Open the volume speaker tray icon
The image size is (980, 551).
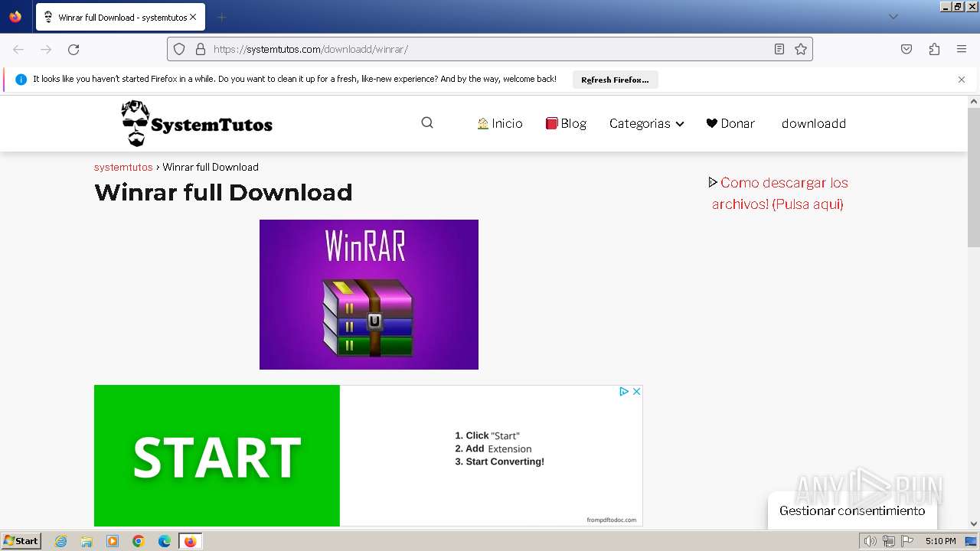tap(870, 541)
